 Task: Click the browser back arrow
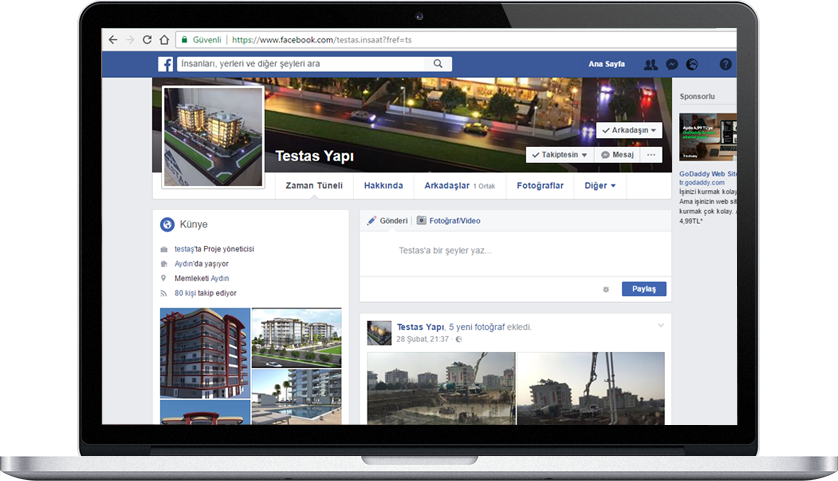(110, 40)
